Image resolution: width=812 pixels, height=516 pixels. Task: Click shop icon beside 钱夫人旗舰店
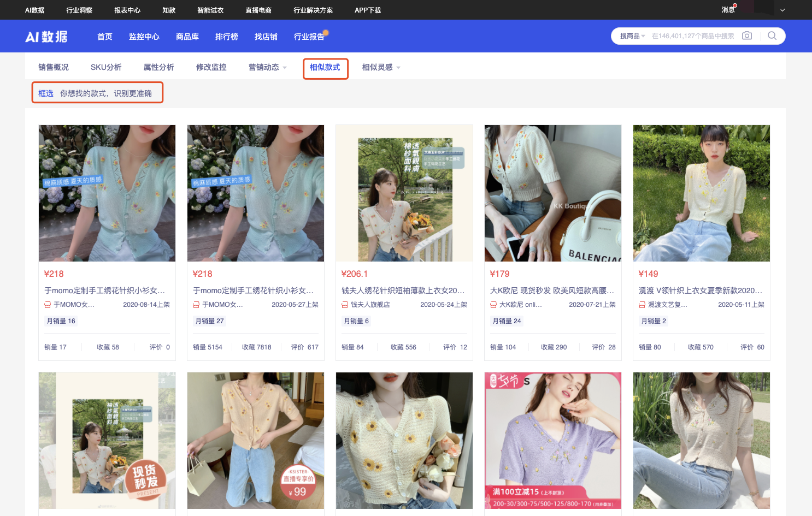[345, 305]
